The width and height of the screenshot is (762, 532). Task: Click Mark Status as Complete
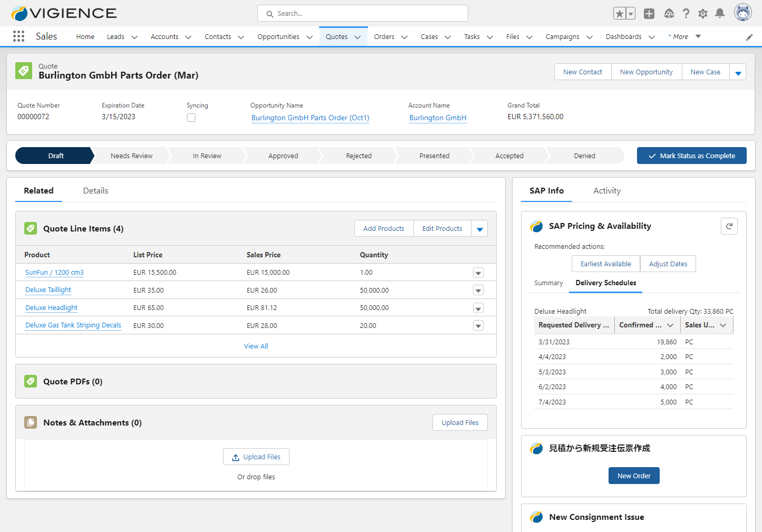click(692, 156)
